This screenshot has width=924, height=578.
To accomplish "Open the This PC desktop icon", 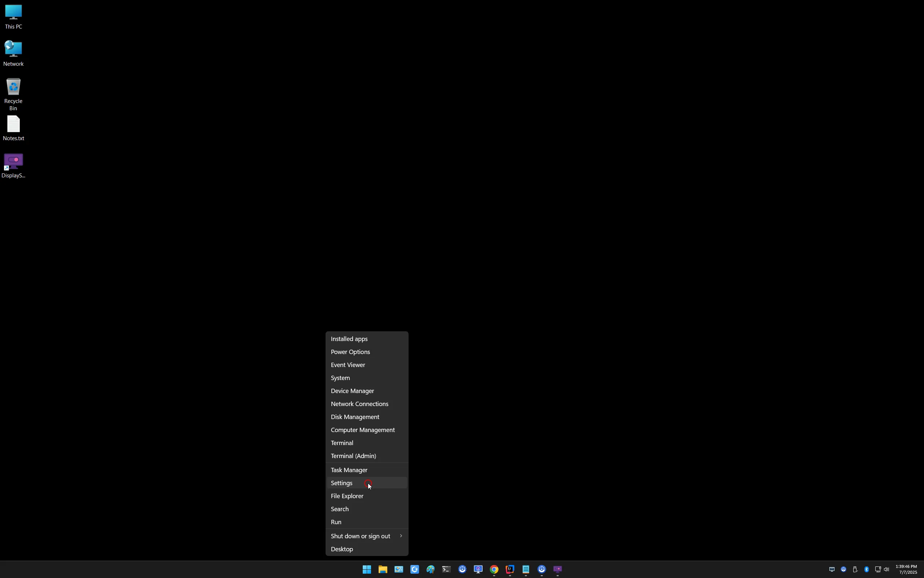I will 13,17.
